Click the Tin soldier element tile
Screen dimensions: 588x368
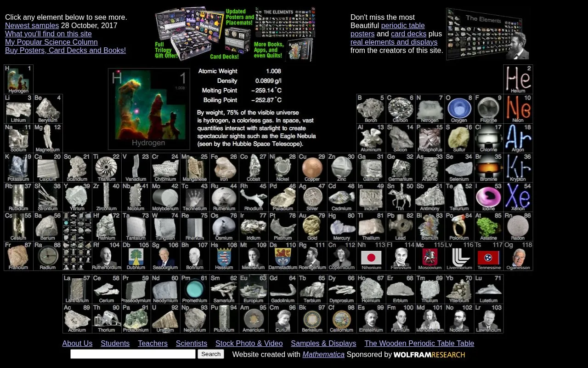401,197
